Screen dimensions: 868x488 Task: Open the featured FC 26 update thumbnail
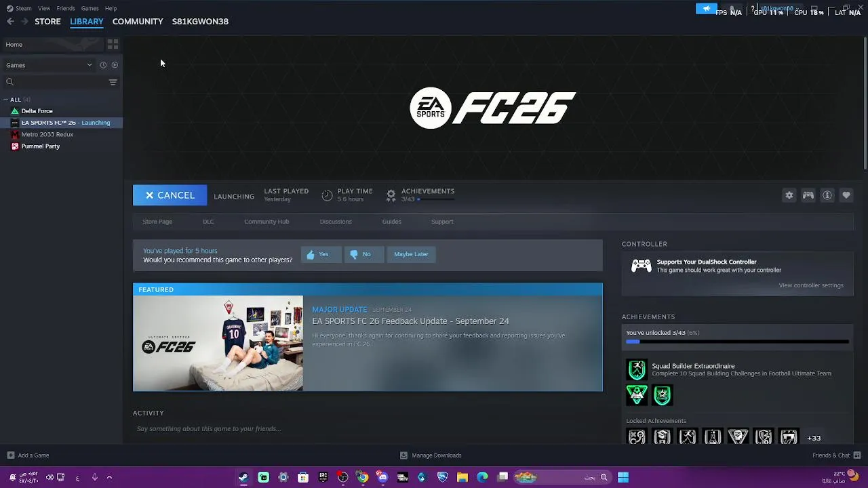[218, 343]
